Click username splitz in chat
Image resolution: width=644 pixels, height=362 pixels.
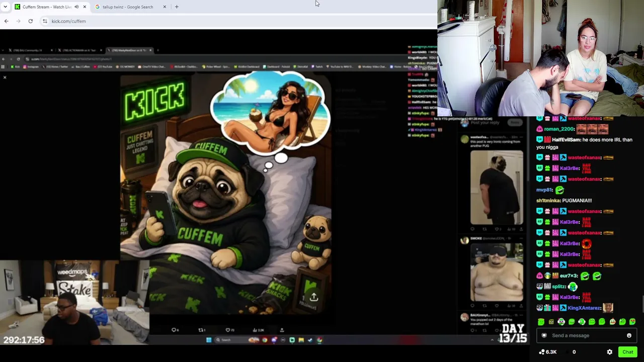(558, 287)
